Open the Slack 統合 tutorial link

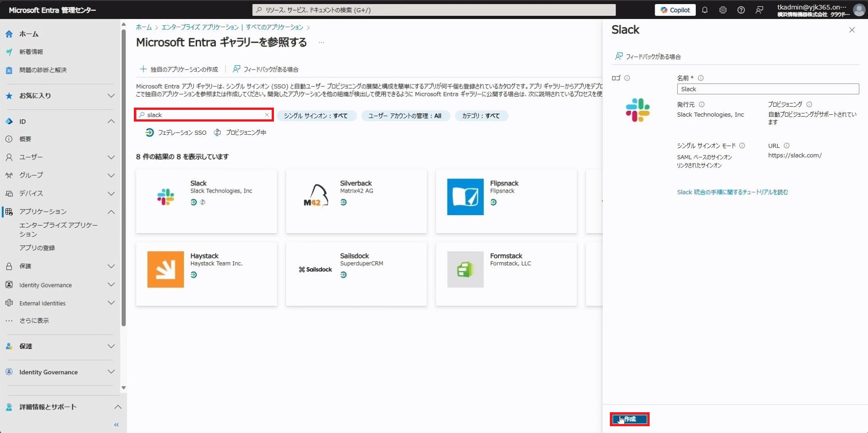pyautogui.click(x=732, y=192)
